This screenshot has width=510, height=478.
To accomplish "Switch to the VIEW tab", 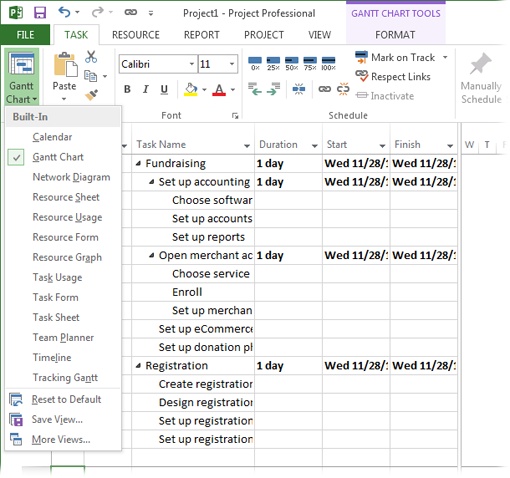I will [319, 35].
